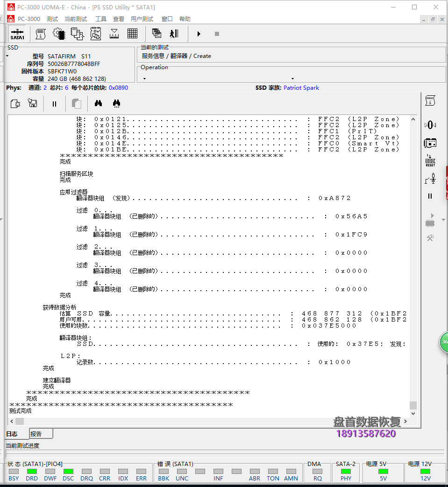Expand arrow beside chip icon in sidebar
448x487 pixels.
(443, 220)
